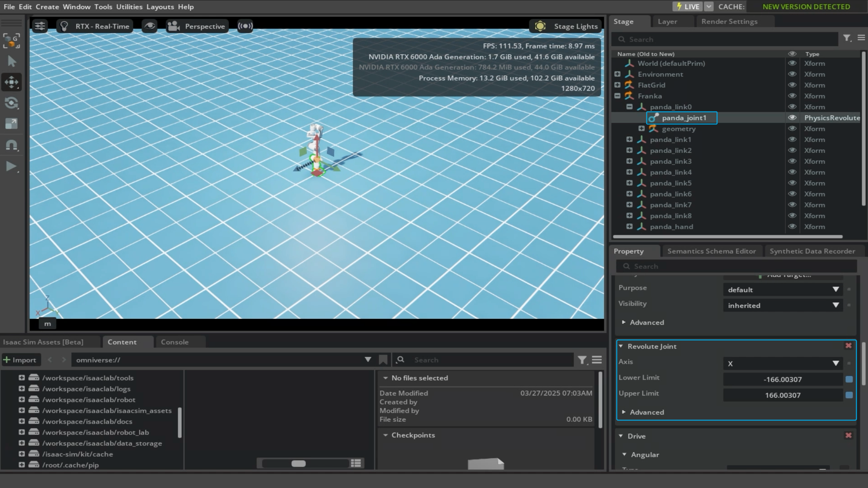This screenshot has height=488, width=868.
Task: Collapse the panda_link0 tree node
Action: [629, 107]
